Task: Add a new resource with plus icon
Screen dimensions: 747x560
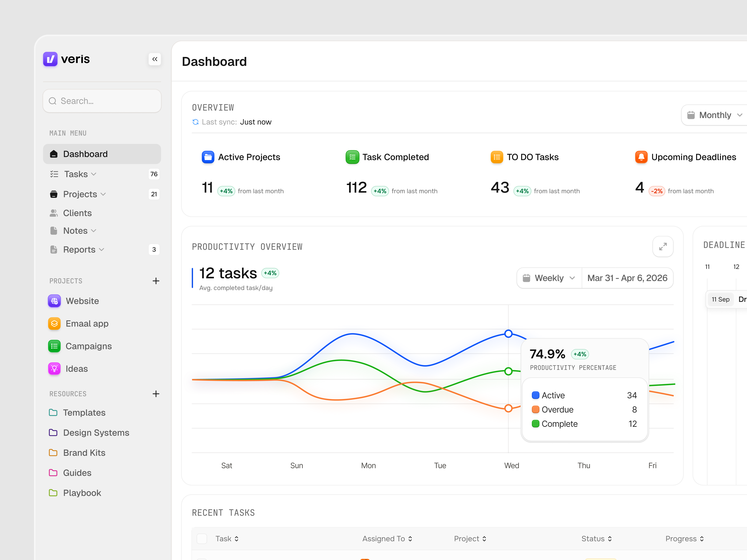Action: (x=156, y=394)
